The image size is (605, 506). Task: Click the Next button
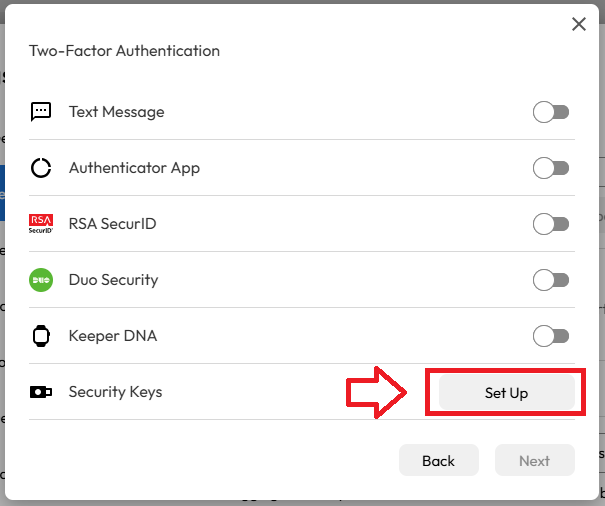(534, 461)
